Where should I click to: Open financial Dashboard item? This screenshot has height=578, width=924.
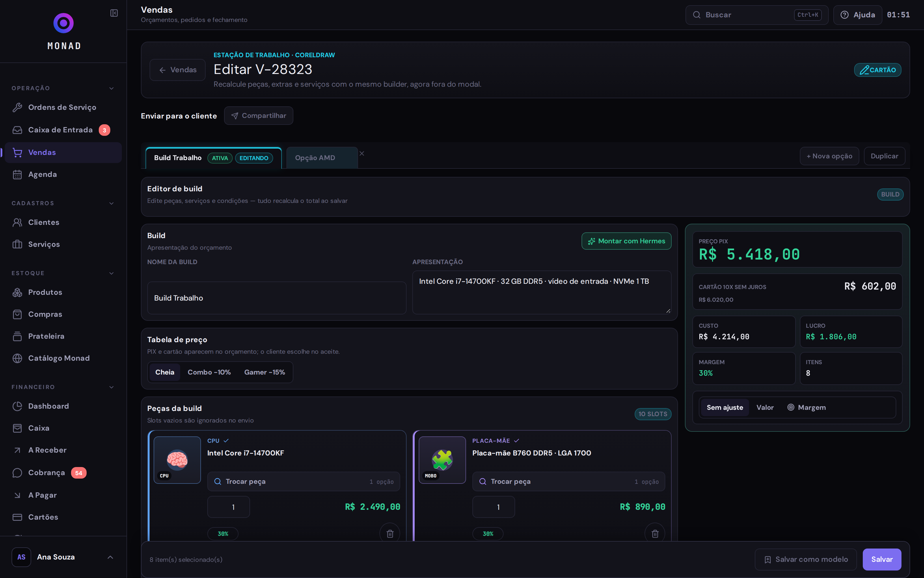63,406
